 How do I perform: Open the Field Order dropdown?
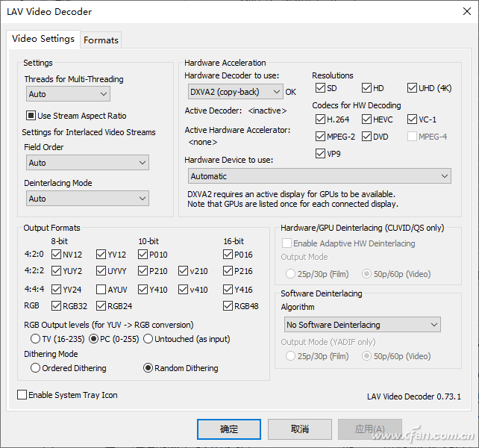click(x=87, y=162)
